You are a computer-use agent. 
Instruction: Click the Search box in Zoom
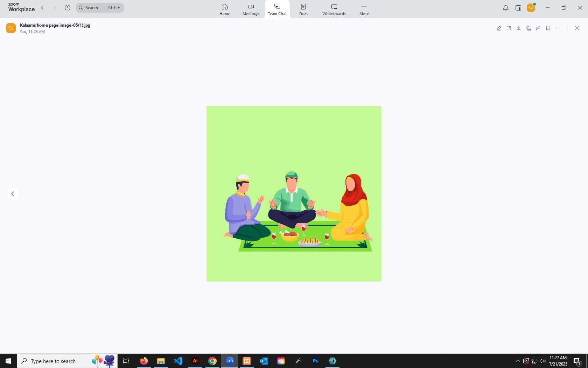[100, 8]
